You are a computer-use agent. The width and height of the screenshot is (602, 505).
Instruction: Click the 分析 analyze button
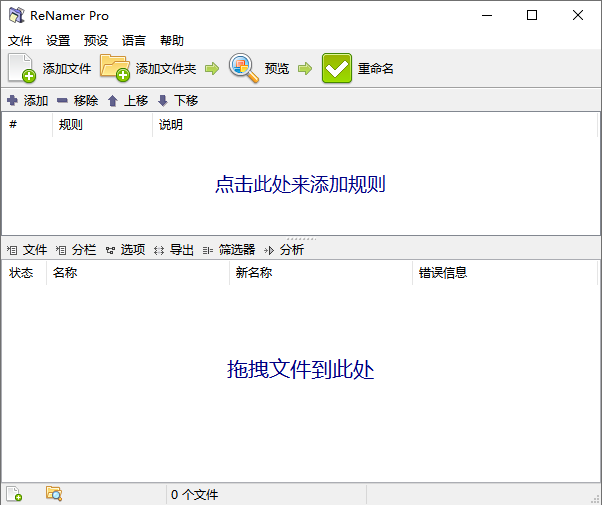pos(284,250)
